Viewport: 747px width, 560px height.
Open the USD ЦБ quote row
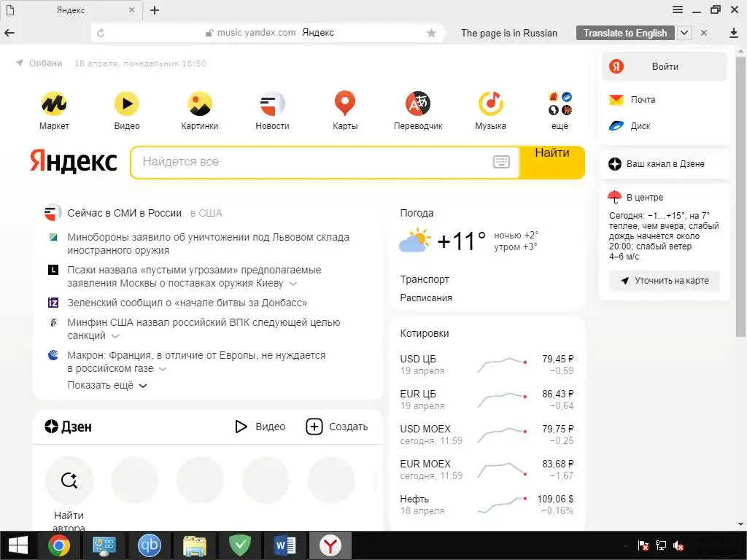click(x=487, y=365)
